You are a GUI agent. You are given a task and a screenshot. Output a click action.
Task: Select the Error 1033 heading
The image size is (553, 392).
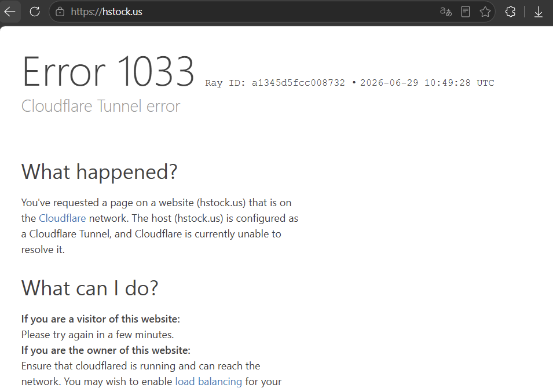point(108,72)
